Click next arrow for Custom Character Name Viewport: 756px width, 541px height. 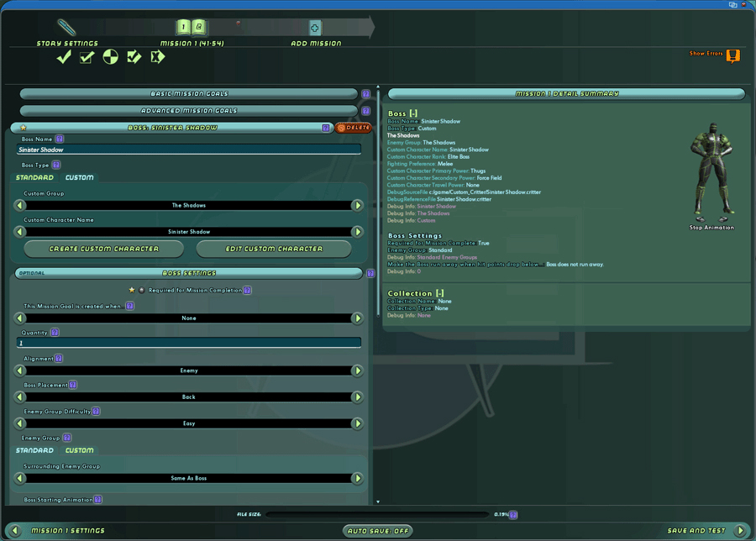(358, 232)
